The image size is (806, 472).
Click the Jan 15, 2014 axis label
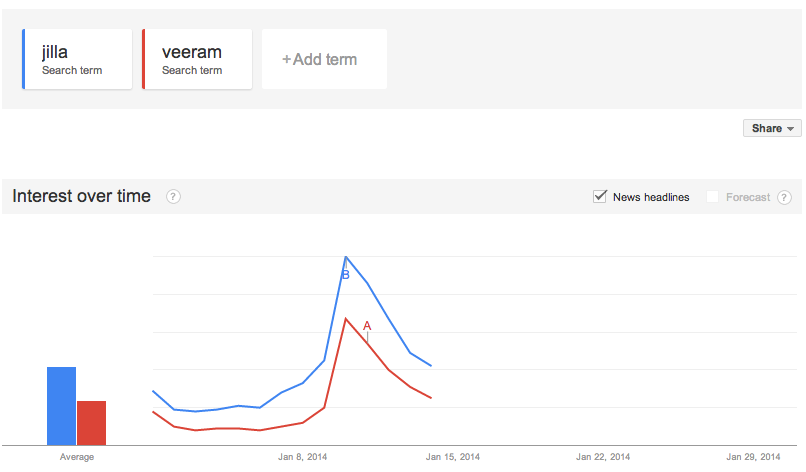coord(453,457)
